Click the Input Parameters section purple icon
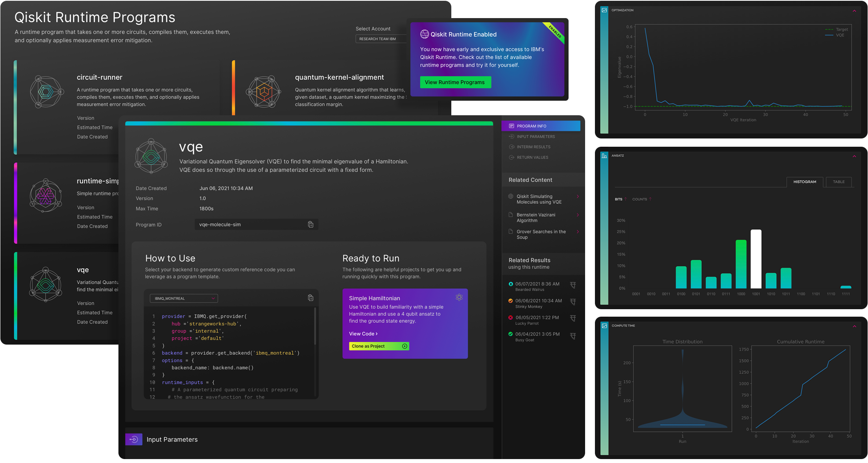 tap(134, 439)
